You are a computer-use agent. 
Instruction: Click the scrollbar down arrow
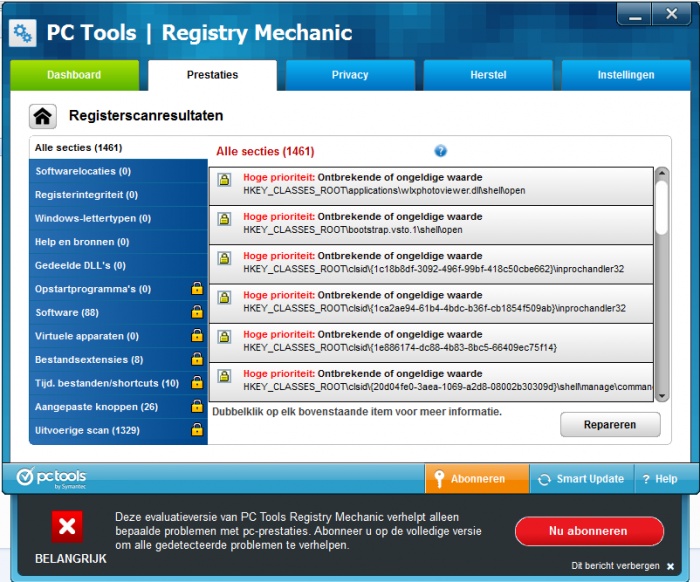coord(662,396)
